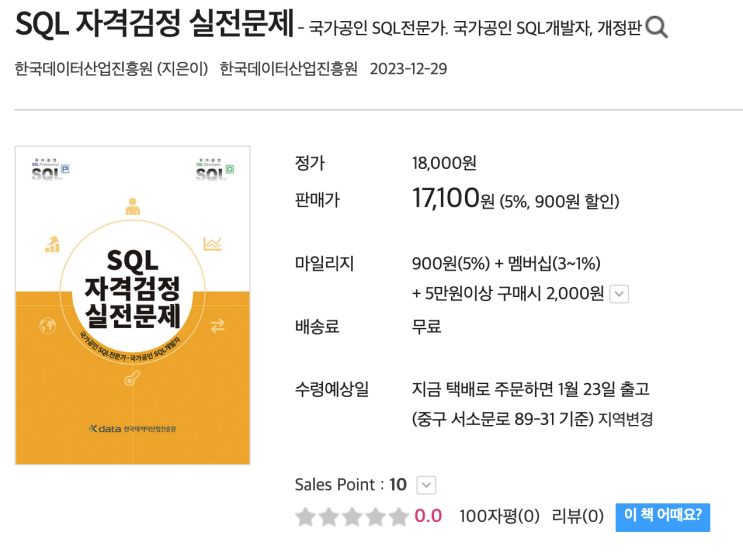Click the shipping fee value 무료

426,326
